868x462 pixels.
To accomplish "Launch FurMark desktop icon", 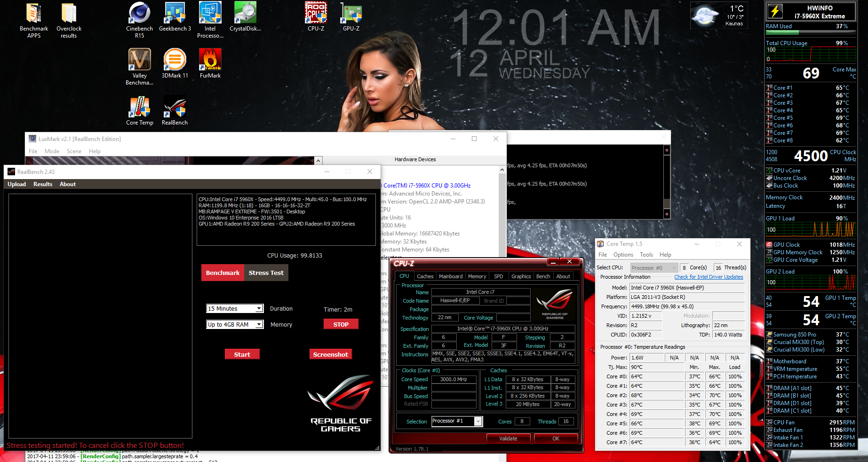I will pos(210,63).
